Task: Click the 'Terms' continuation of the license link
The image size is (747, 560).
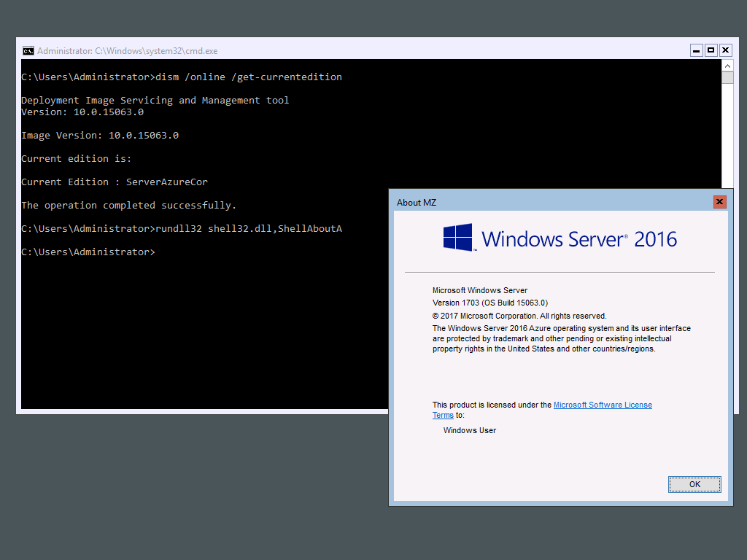Action: click(x=443, y=415)
